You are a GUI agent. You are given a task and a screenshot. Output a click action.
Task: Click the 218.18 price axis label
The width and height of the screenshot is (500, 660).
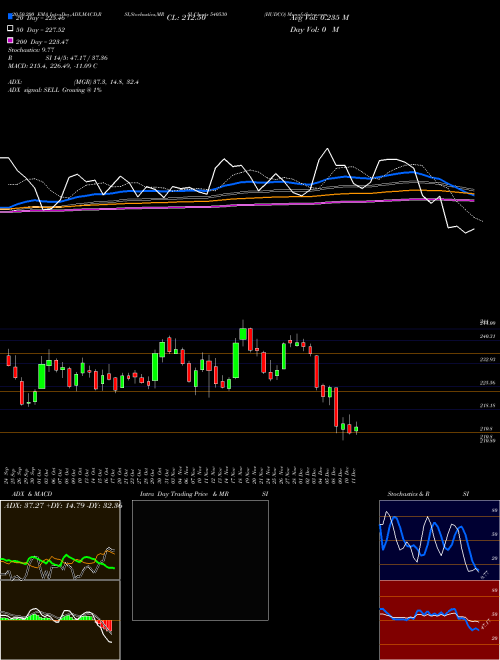point(488,406)
